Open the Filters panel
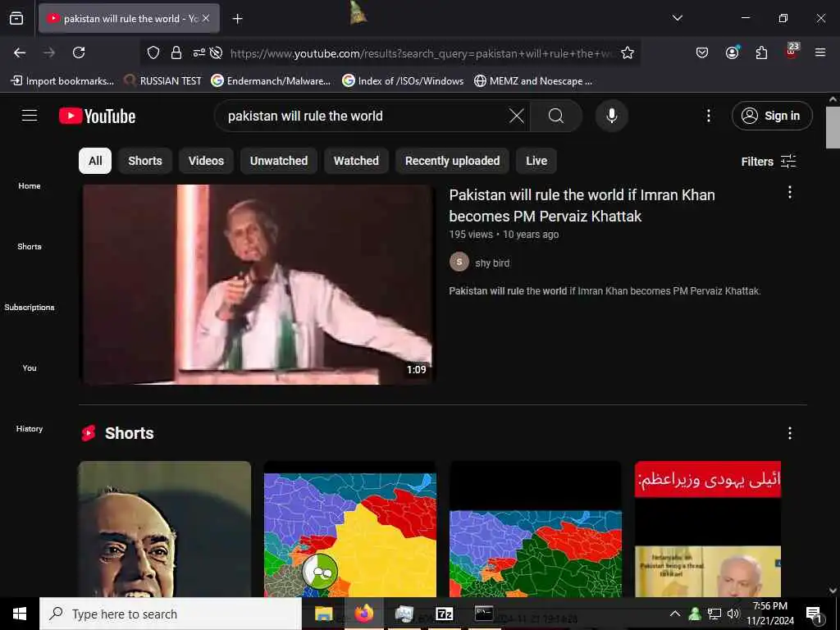 (x=769, y=162)
